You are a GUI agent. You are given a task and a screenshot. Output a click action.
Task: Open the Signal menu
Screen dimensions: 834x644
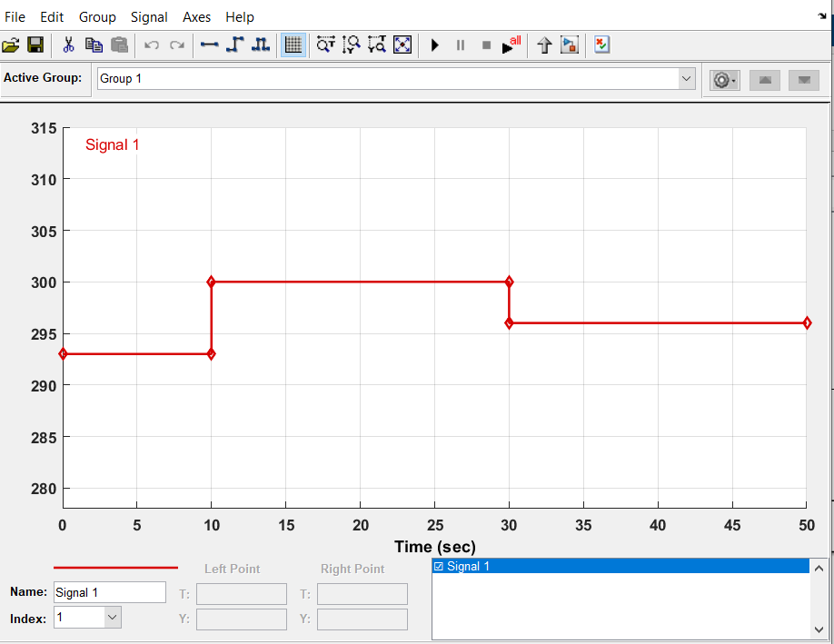click(149, 16)
